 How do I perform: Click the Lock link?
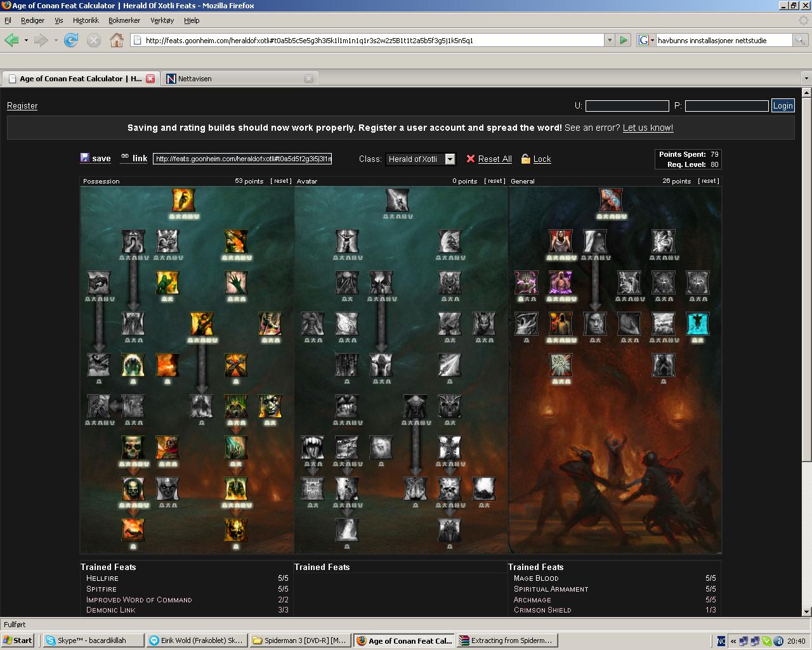pos(542,159)
